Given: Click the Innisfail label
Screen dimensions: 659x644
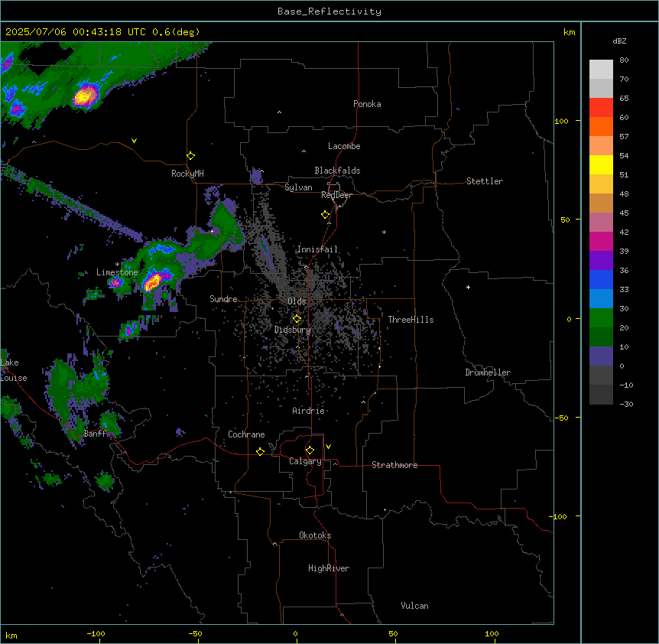Looking at the screenshot, I should 317,249.
